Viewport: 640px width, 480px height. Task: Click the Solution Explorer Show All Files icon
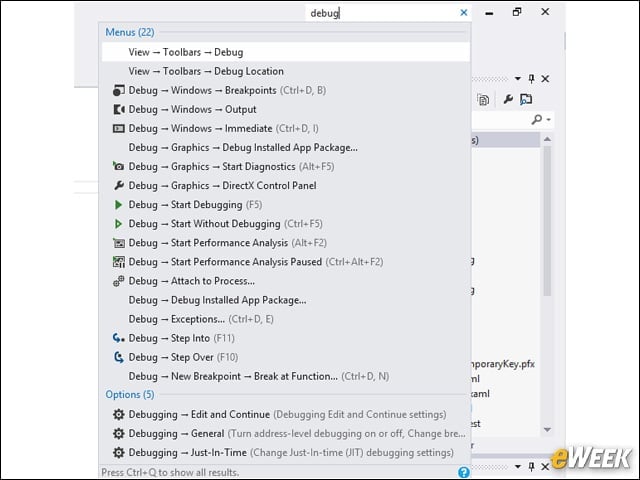483,99
